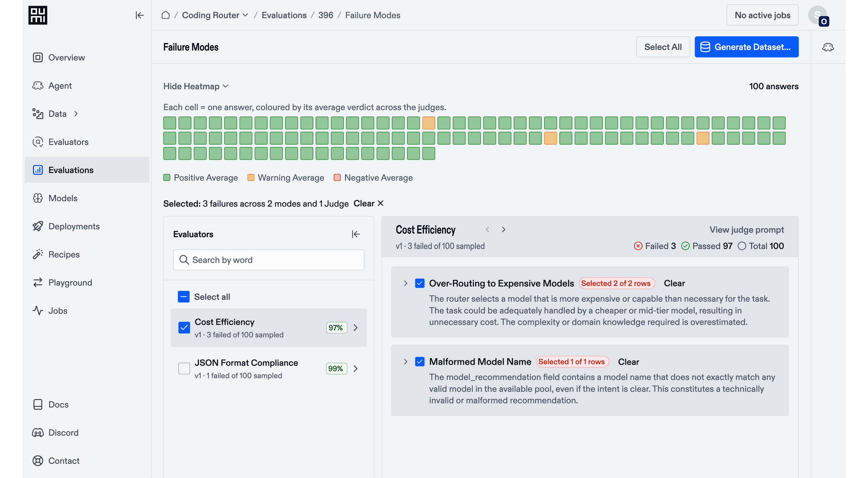Image resolution: width=868 pixels, height=478 pixels.
Task: Click the Oumi logo icon
Action: (x=38, y=15)
